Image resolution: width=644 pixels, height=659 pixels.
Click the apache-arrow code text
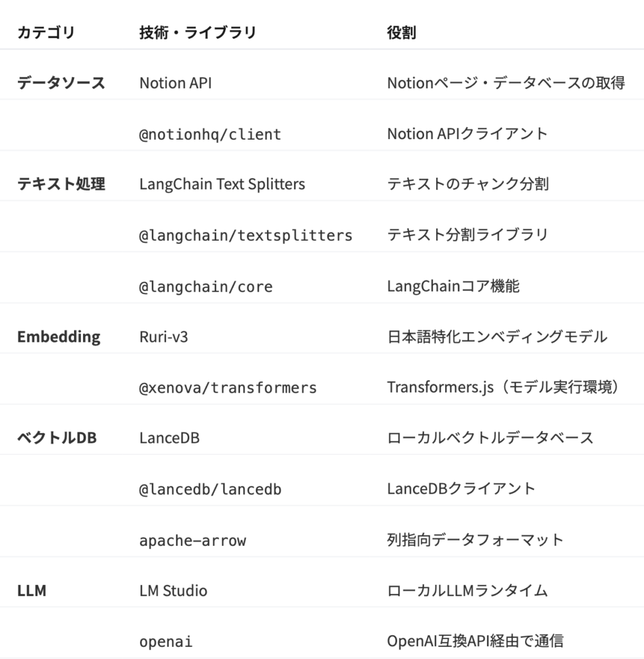coord(192,540)
